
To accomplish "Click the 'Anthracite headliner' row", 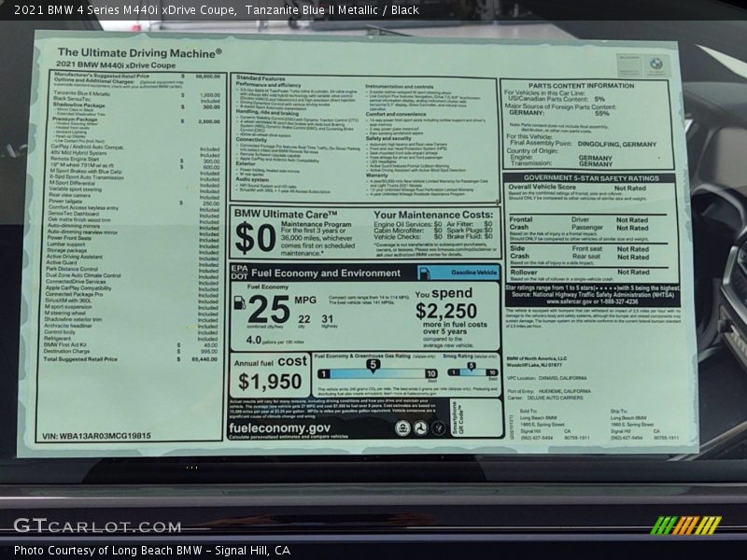I will point(131,326).
